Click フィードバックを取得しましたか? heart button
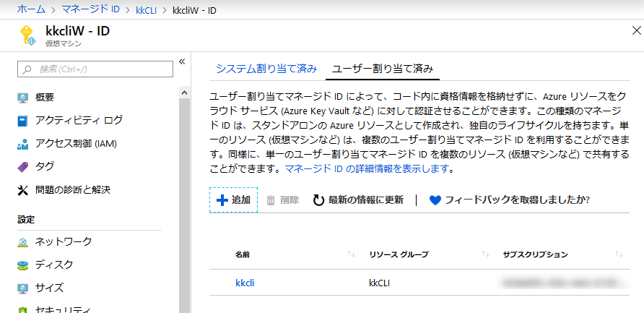Viewport: 644px width, 313px height. tap(510, 200)
